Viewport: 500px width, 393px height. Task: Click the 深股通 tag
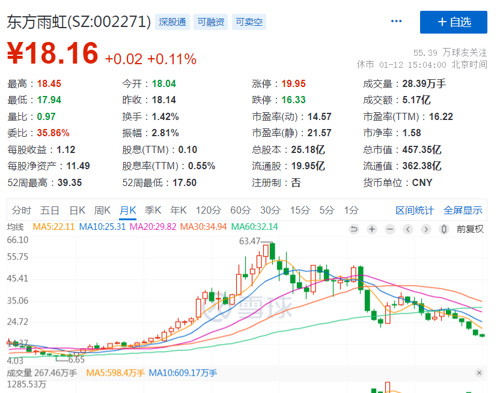(172, 22)
